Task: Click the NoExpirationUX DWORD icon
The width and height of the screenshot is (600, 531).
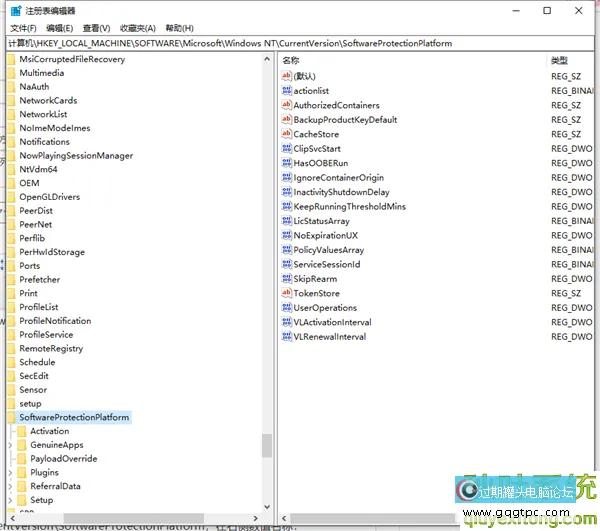Action: pos(287,235)
